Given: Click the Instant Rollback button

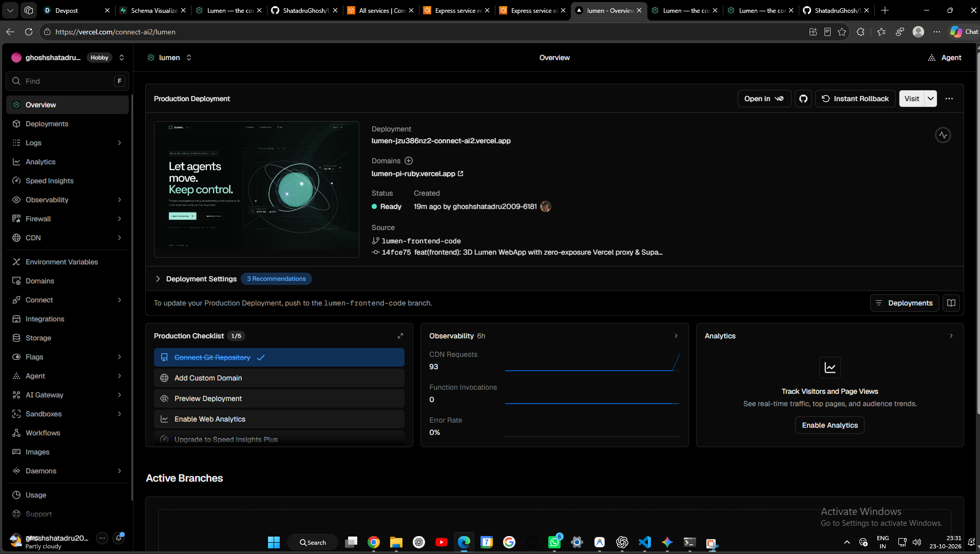Looking at the screenshot, I should pyautogui.click(x=855, y=99).
